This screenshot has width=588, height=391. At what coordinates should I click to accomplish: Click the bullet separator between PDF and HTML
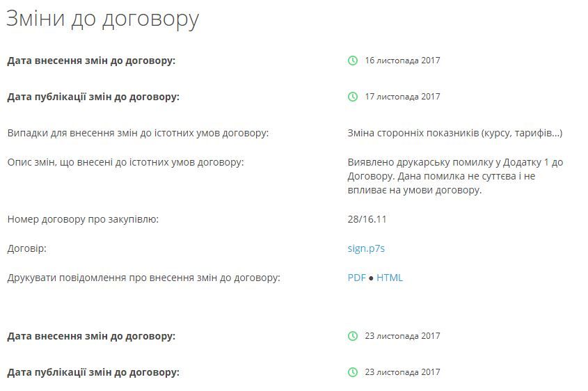click(371, 278)
